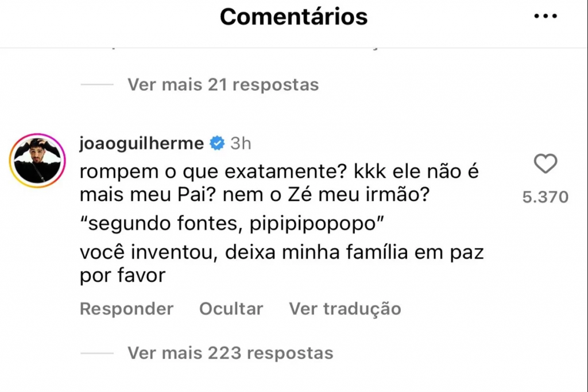Open the three-dots more options menu

[x=546, y=17]
